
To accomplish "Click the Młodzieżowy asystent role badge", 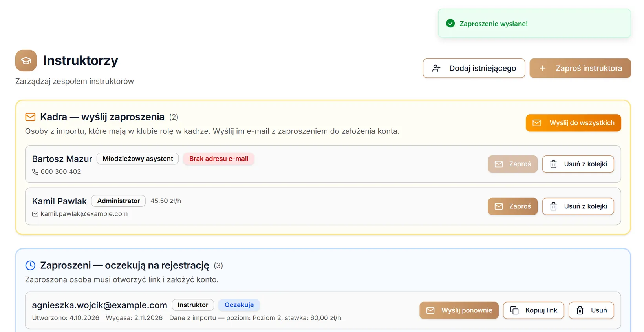I will click(138, 159).
